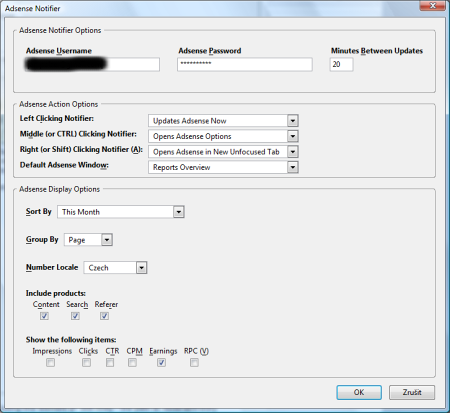Toggle the Search product checkbox
This screenshot has width=450, height=413.
75,315
